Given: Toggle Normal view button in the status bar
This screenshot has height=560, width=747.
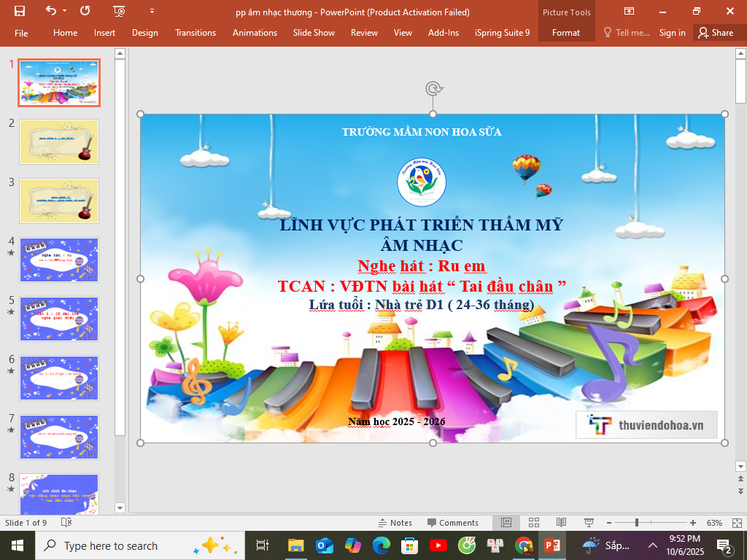Looking at the screenshot, I should (506, 523).
